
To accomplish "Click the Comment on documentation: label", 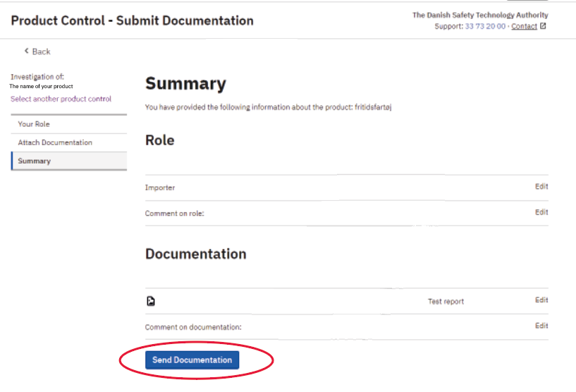I will click(x=193, y=327).
